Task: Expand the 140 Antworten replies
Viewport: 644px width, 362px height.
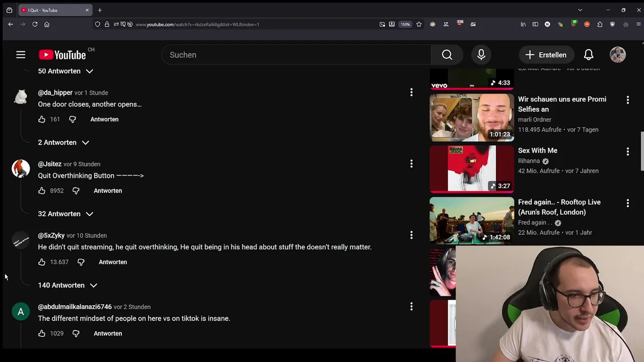Action: click(67, 285)
